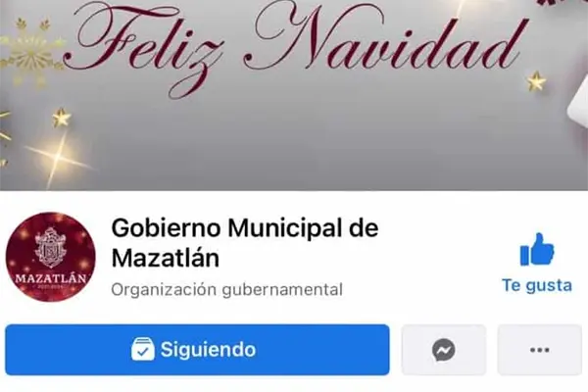Click the word Navidad on the cover
The width and height of the screenshot is (588, 392).
(384, 41)
